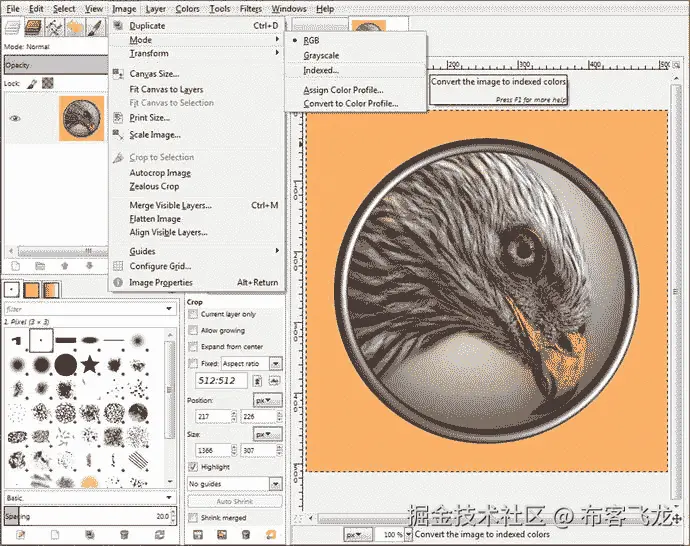The image size is (690, 546).
Task: Select Grayscale image mode
Action: tap(321, 56)
